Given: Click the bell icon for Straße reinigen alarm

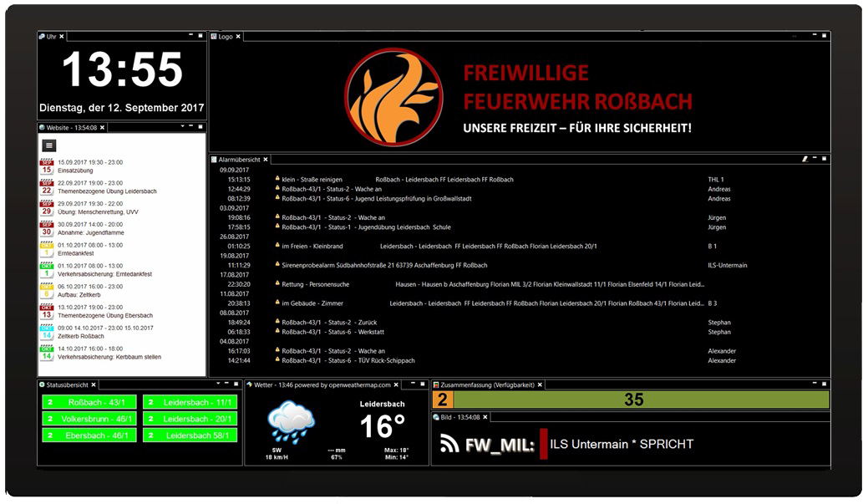Looking at the screenshot, I should [x=277, y=179].
